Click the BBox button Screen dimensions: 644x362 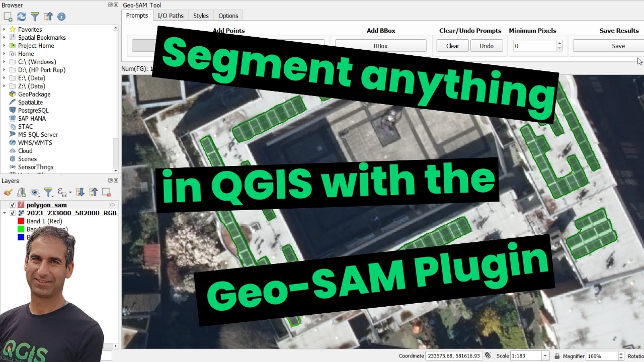(x=380, y=46)
